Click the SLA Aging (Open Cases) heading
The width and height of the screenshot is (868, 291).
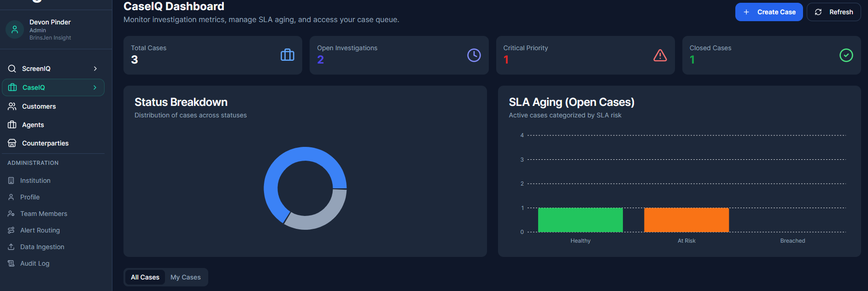click(572, 102)
